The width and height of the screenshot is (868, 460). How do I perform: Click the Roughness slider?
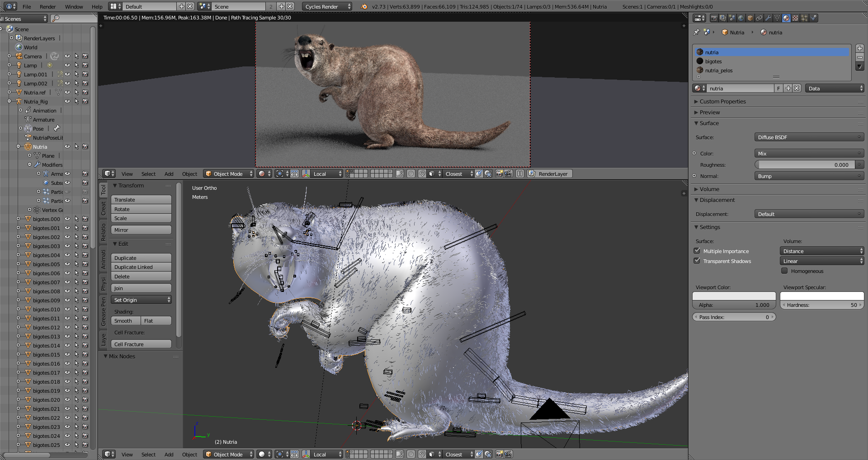(805, 165)
